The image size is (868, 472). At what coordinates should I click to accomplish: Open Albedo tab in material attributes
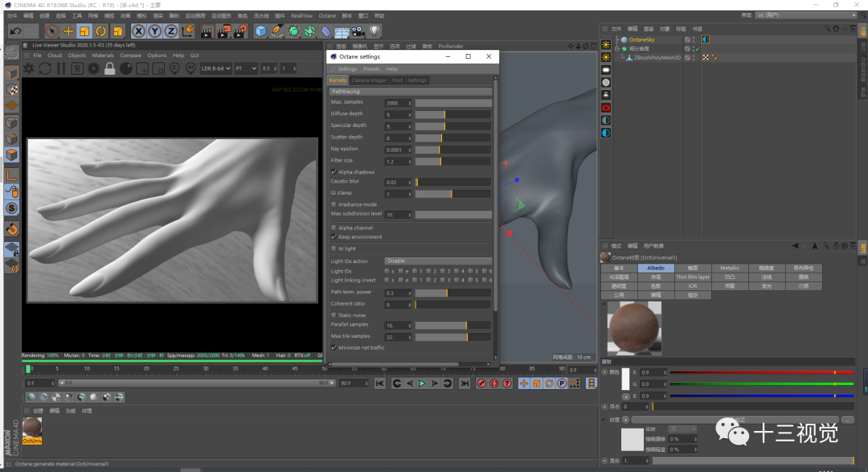(x=656, y=268)
